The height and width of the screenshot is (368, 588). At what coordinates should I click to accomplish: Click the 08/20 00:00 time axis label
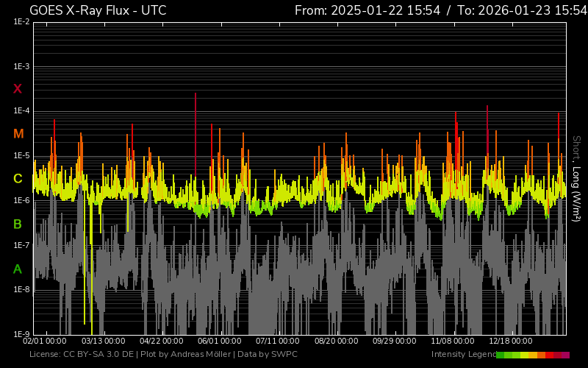click(x=336, y=342)
